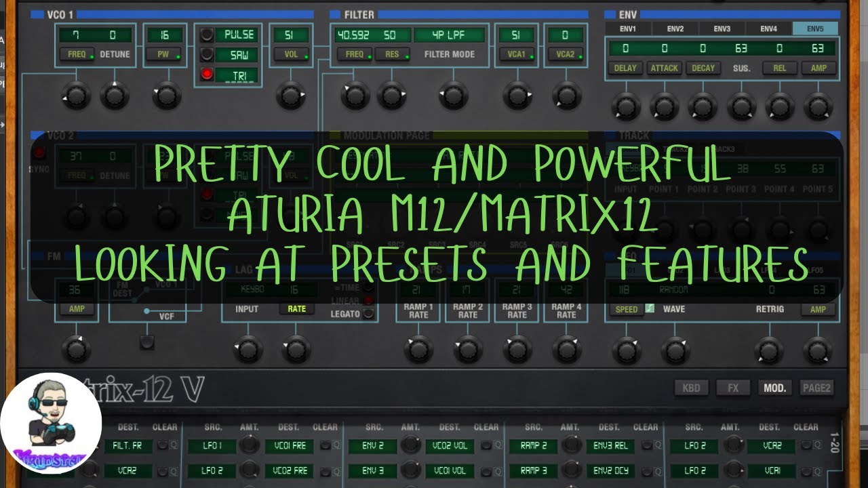Switch to the ENV3 tab

722,28
